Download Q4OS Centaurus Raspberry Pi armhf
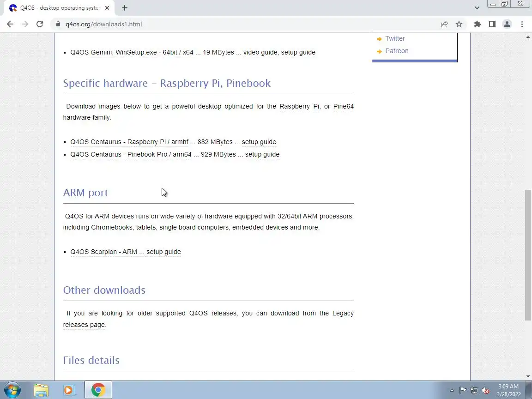 129,142
